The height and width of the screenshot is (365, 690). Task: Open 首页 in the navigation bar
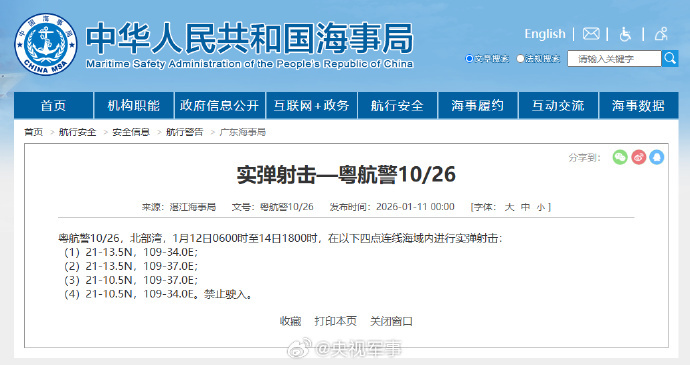coord(53,106)
